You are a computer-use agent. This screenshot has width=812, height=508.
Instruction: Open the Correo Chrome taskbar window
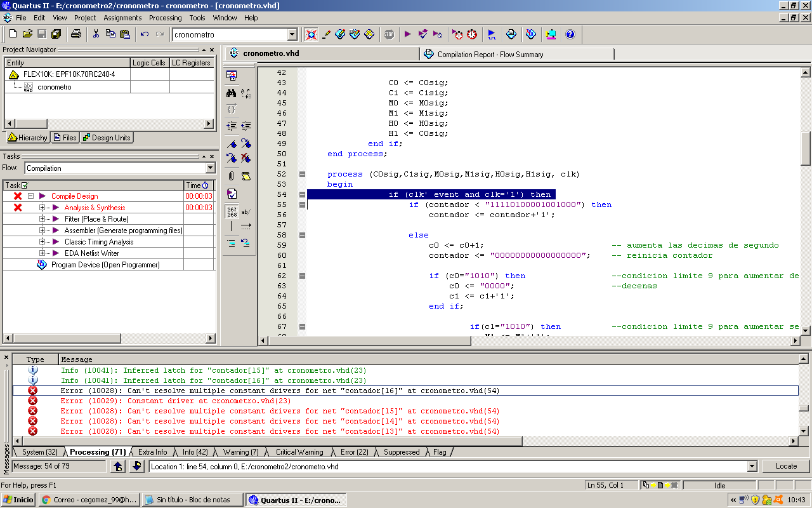(89, 500)
